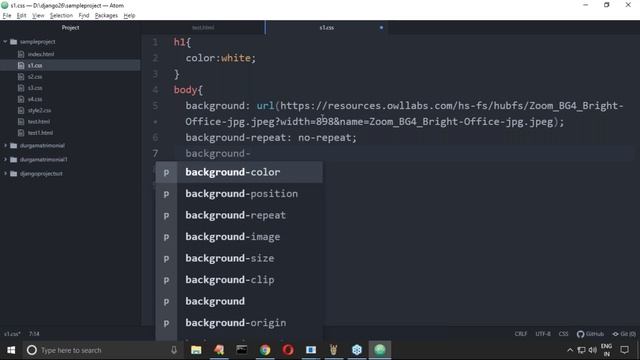The height and width of the screenshot is (360, 640).
Task: Click the search microphone icon
Action: (174, 350)
